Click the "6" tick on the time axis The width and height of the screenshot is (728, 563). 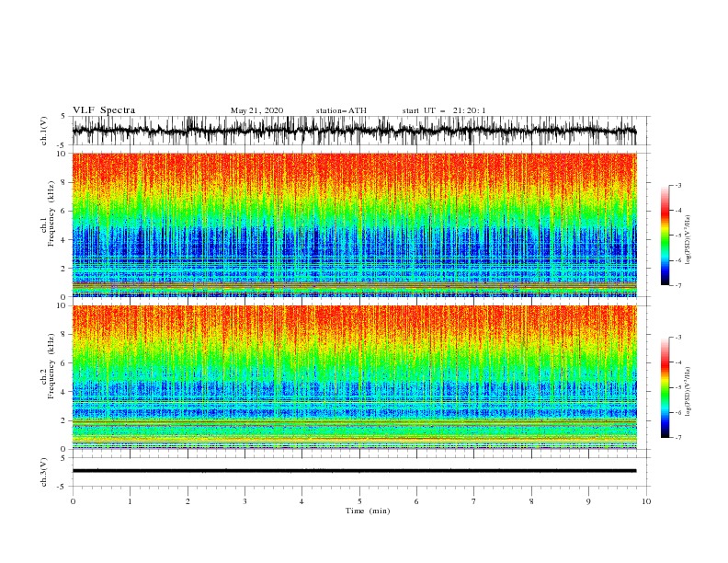(x=416, y=501)
